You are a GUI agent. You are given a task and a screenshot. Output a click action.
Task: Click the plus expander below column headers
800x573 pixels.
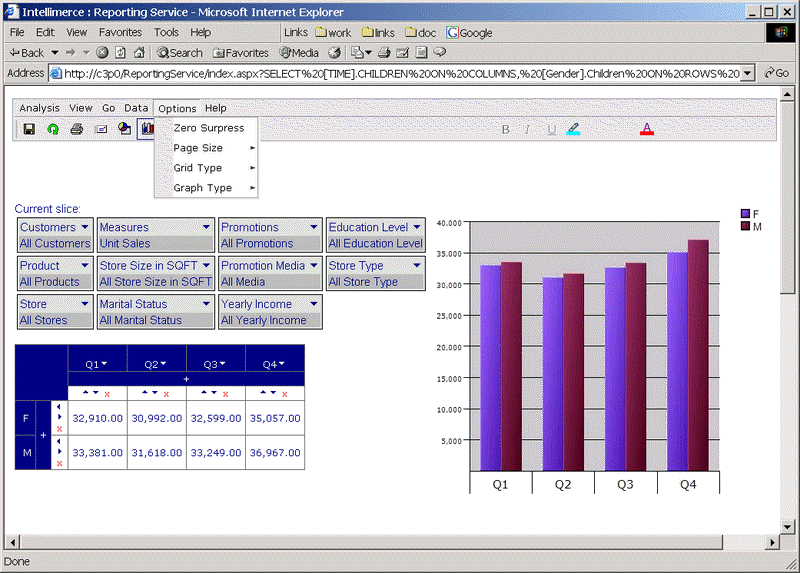point(186,379)
